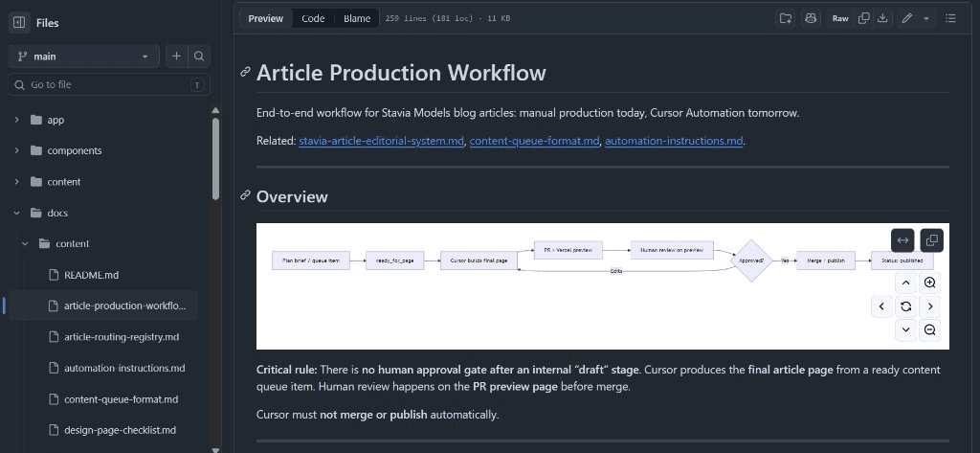Pan diagram right arrow
Viewport: 980px width, 453px height.
coord(930,306)
